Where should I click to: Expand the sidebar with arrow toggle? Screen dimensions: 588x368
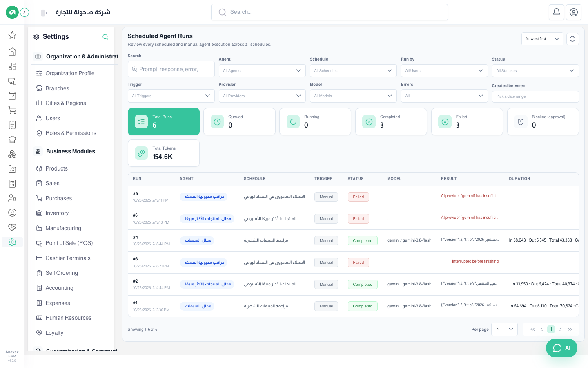24,12
